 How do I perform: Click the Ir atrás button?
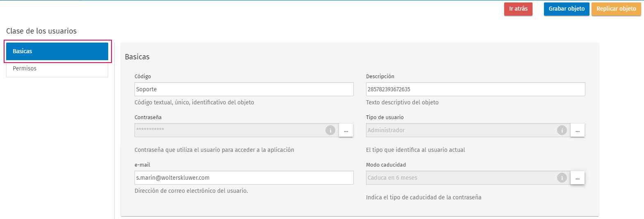518,9
